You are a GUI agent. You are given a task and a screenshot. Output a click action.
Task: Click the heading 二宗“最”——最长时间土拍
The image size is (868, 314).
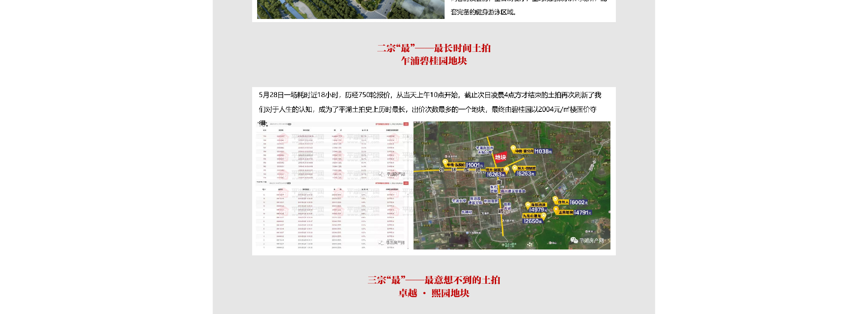tap(434, 48)
